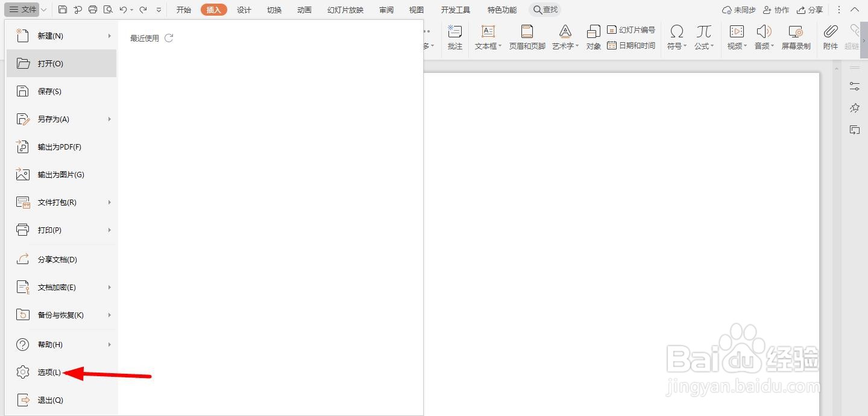Select 打开(O) in the file menu
The height and width of the screenshot is (416, 868).
click(x=61, y=63)
